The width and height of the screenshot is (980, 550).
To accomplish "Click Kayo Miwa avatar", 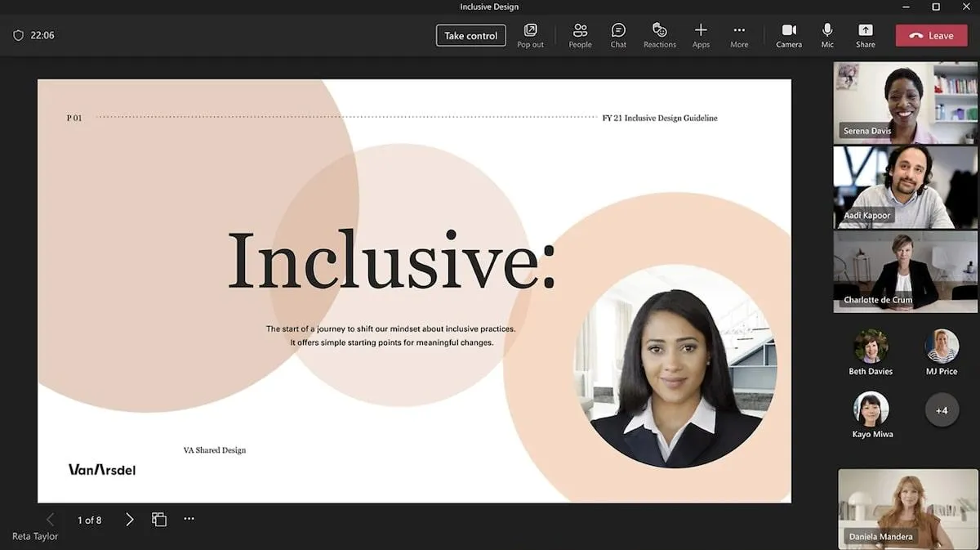I will pos(871,409).
